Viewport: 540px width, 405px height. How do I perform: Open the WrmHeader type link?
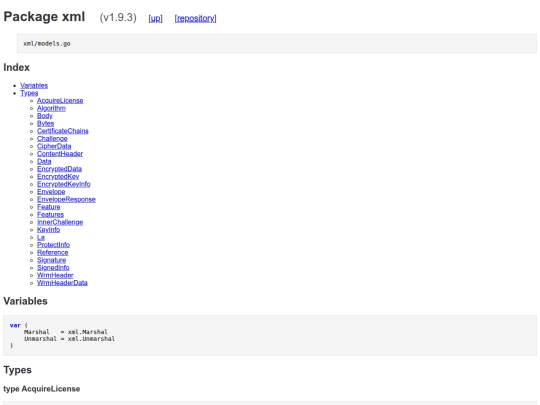pos(55,275)
